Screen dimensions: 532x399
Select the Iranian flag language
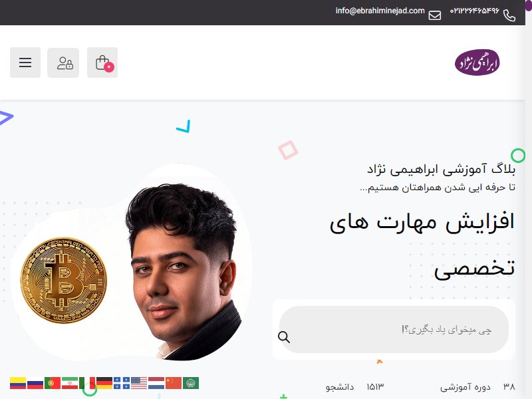(70, 383)
